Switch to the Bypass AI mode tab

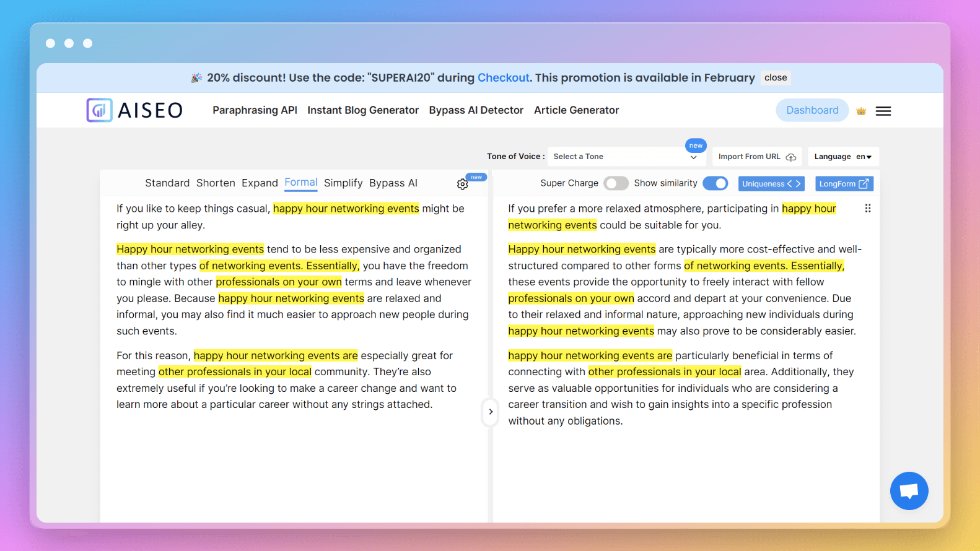(393, 183)
